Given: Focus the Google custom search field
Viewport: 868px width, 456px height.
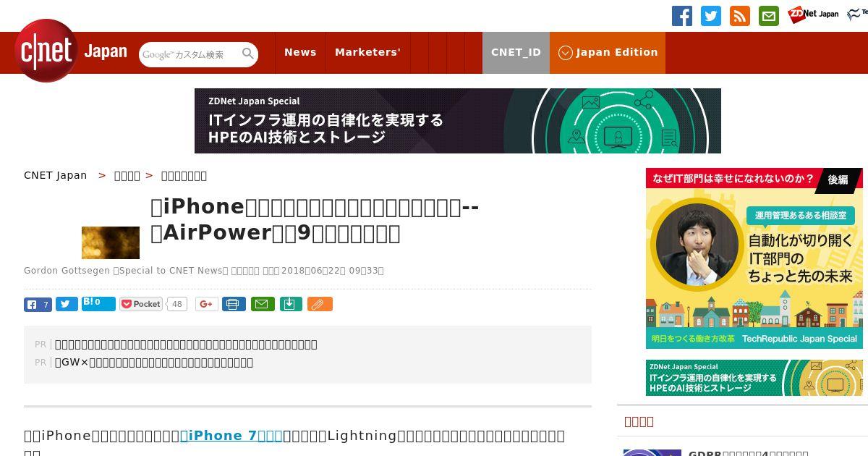Looking at the screenshot, I should (x=190, y=54).
